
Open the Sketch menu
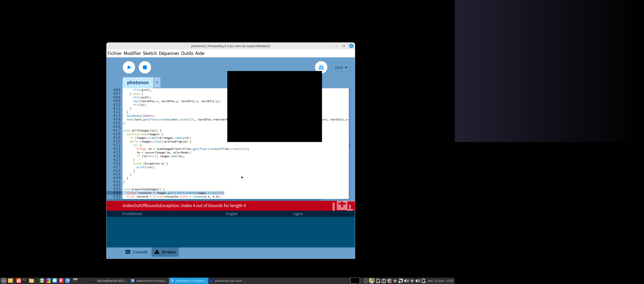coord(150,53)
